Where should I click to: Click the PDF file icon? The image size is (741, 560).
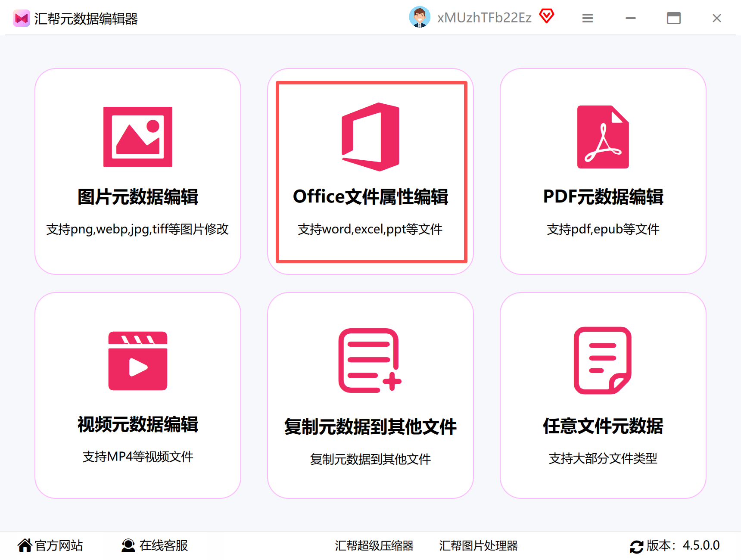tap(603, 137)
